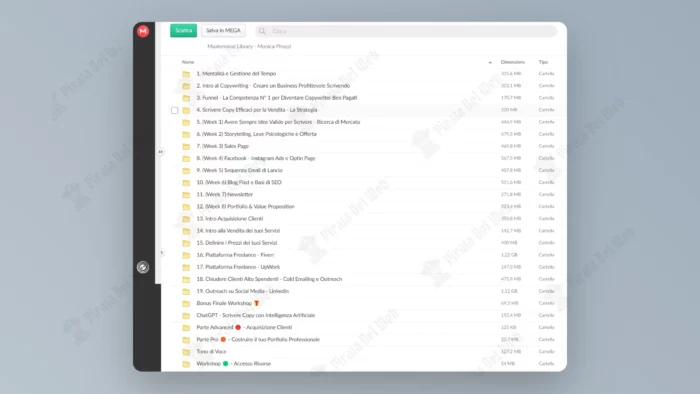Viewport: 700px width, 394px height.
Task: Click into the Cerca search field
Action: (406, 31)
